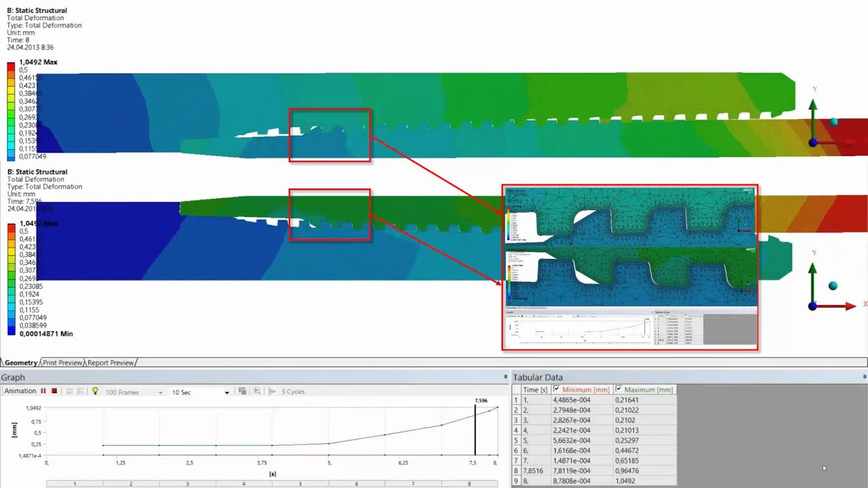Click the upper triad cyan isometric ball
The width and height of the screenshot is (868, 488).
point(834,122)
